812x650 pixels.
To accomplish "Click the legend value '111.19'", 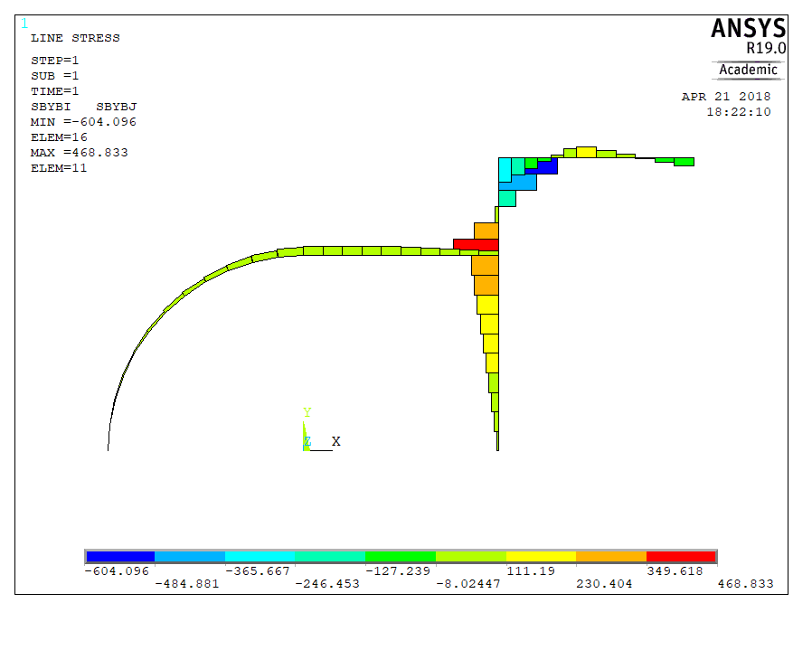I will pyautogui.click(x=530, y=571).
